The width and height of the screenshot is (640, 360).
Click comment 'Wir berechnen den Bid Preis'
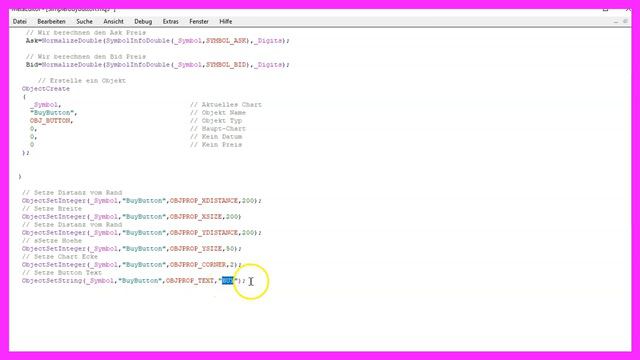(x=86, y=57)
